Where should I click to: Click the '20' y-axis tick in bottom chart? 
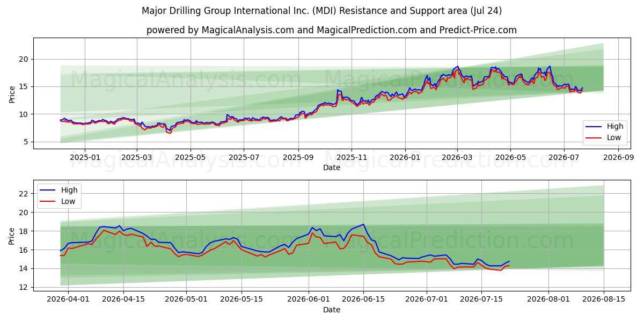[x=25, y=213]
